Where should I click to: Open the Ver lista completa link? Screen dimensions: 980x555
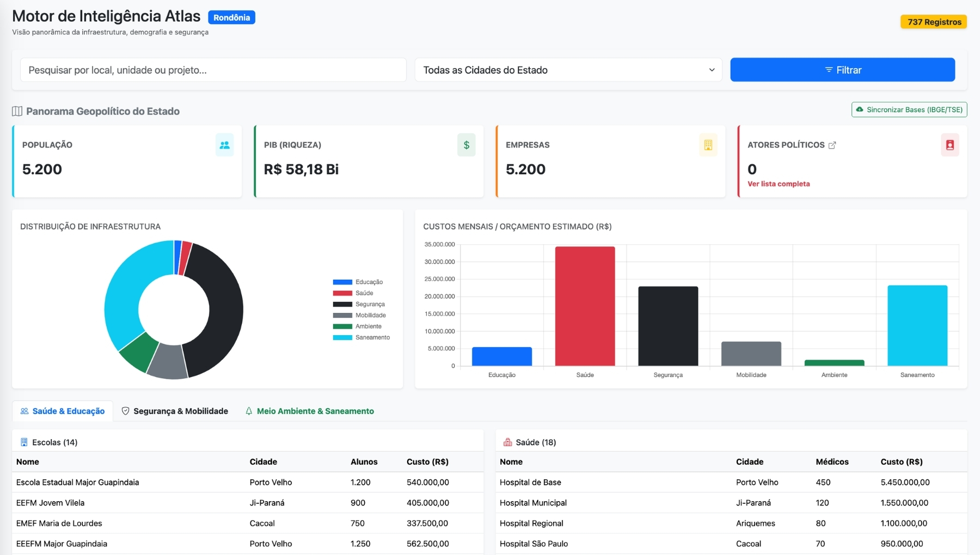[x=779, y=184]
